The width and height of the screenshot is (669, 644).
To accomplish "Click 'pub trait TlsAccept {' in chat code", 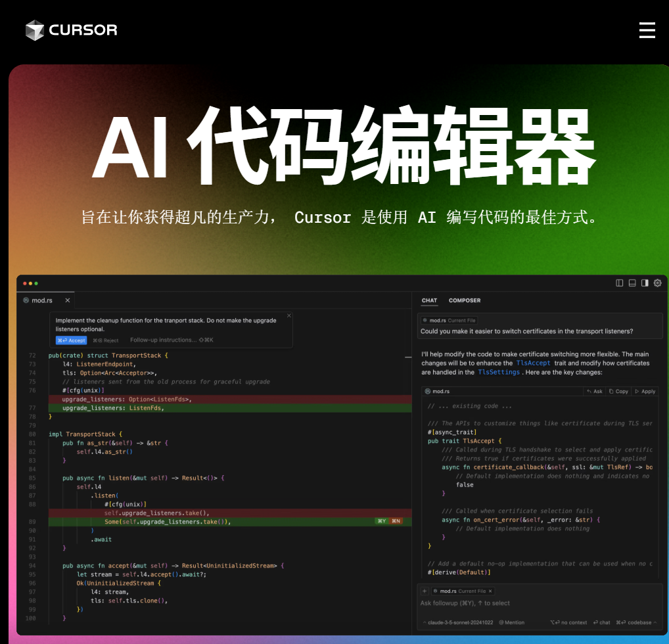I will click(465, 441).
